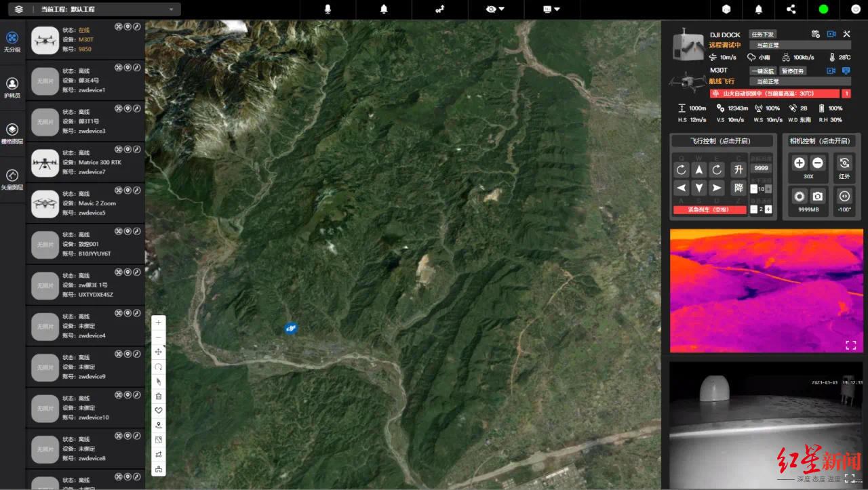Click the heart favorite map tool
Image resolution: width=868 pixels, height=490 pixels.
click(159, 411)
